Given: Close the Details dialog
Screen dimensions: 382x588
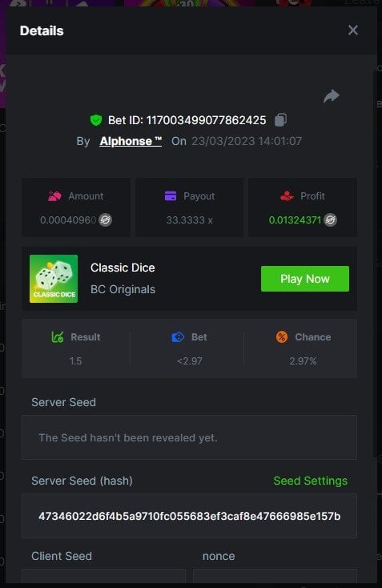Looking at the screenshot, I should [x=352, y=30].
